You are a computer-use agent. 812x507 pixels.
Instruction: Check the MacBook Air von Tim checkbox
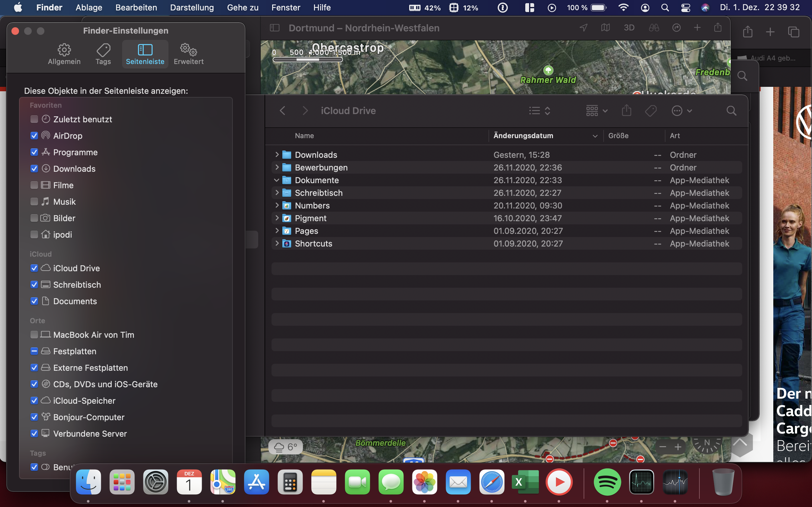coord(34,335)
